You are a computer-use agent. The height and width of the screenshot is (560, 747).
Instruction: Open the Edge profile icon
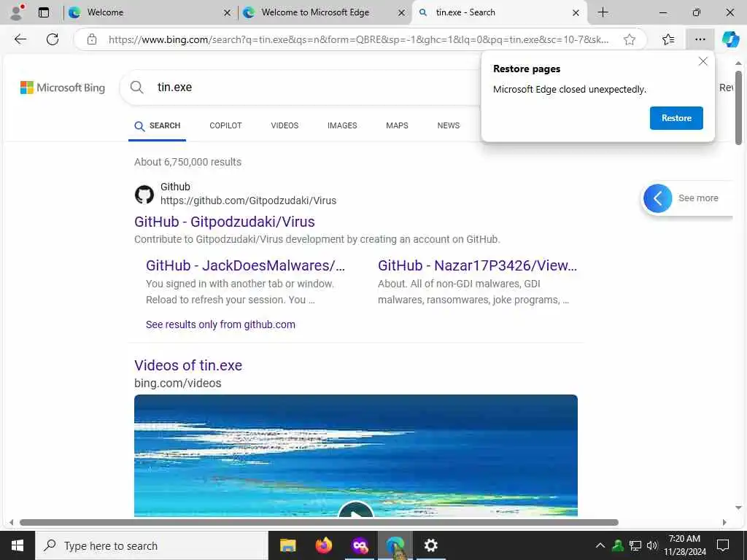click(x=16, y=12)
